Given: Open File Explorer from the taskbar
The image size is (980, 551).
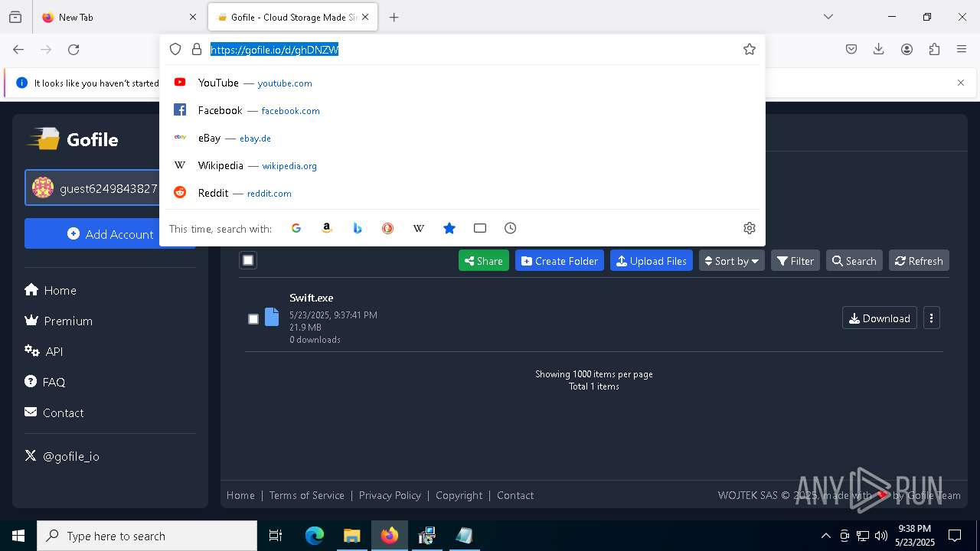Looking at the screenshot, I should coord(352,536).
